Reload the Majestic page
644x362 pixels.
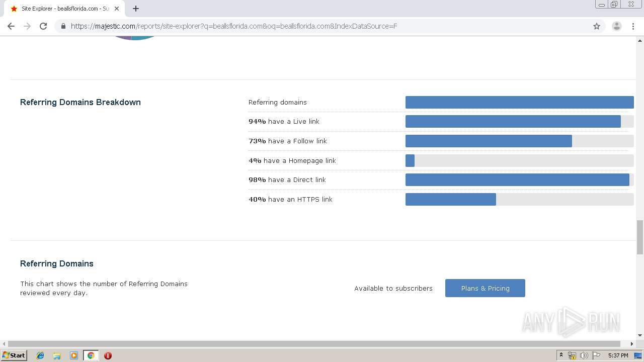click(x=43, y=26)
